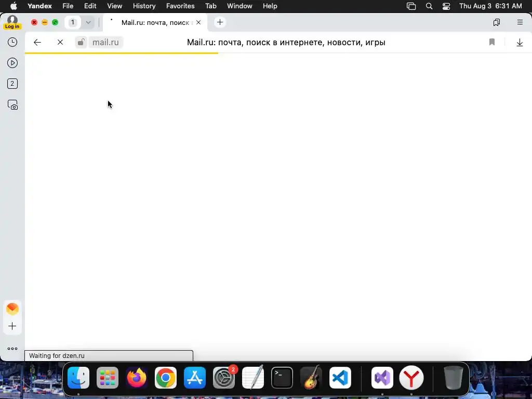The height and width of the screenshot is (399, 532).
Task: Open the Yandex application menu
Action: [39, 6]
